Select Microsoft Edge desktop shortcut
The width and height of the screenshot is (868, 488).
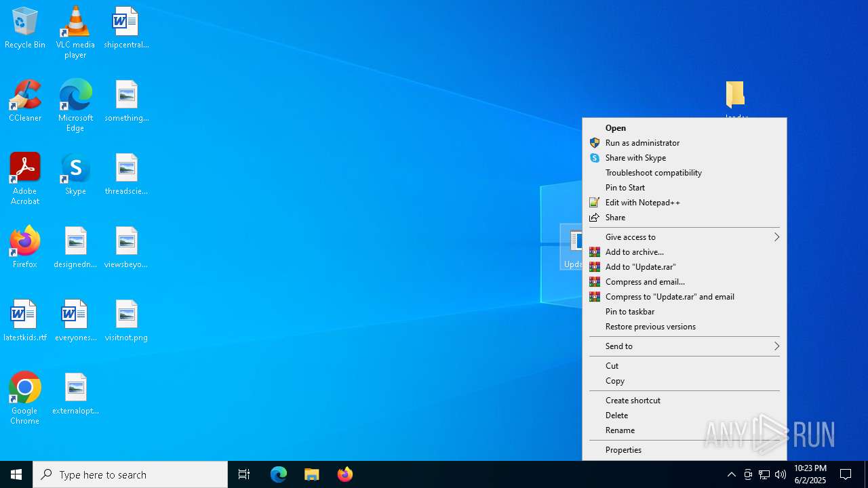(75, 106)
